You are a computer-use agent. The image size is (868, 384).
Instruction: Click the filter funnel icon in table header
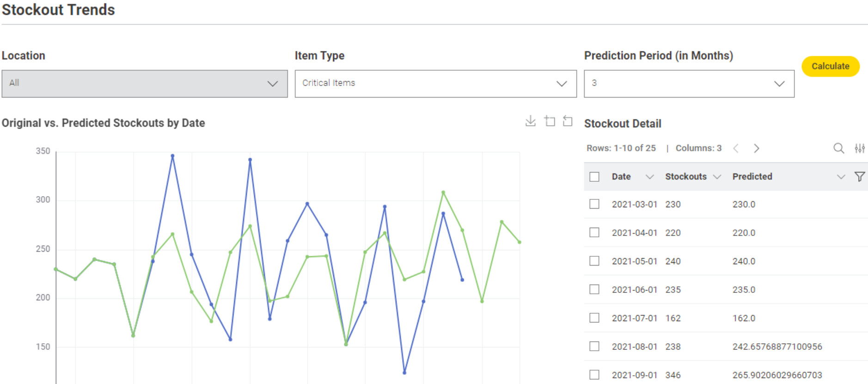tap(860, 177)
